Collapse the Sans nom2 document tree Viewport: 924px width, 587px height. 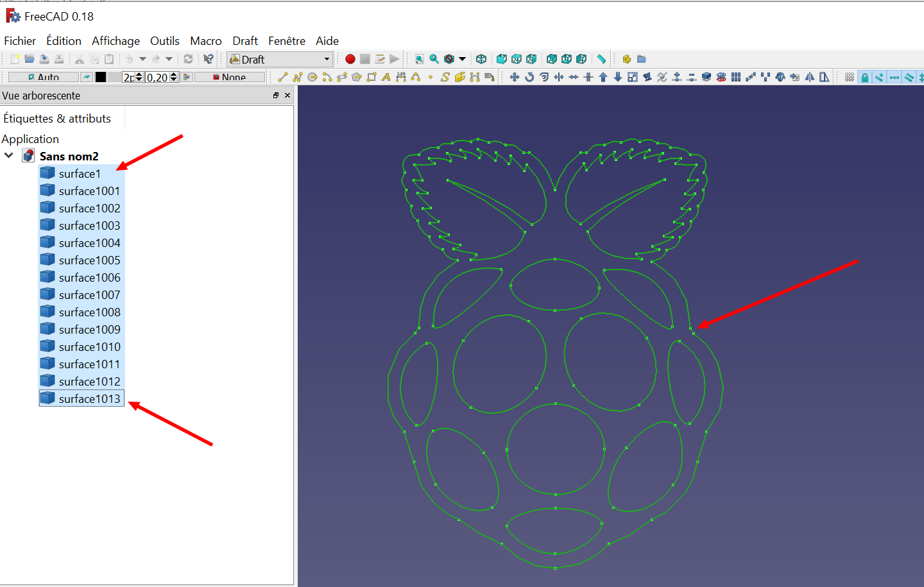tap(9, 156)
